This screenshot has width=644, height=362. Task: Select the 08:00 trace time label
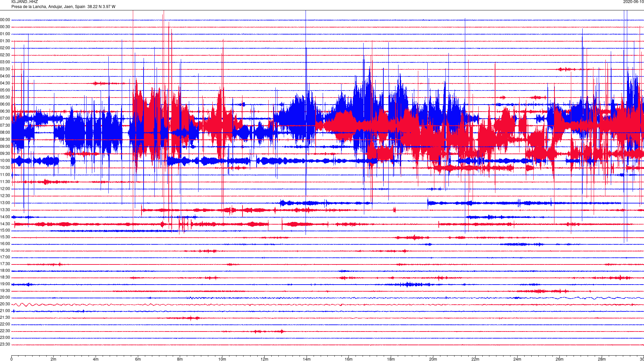pyautogui.click(x=5, y=133)
